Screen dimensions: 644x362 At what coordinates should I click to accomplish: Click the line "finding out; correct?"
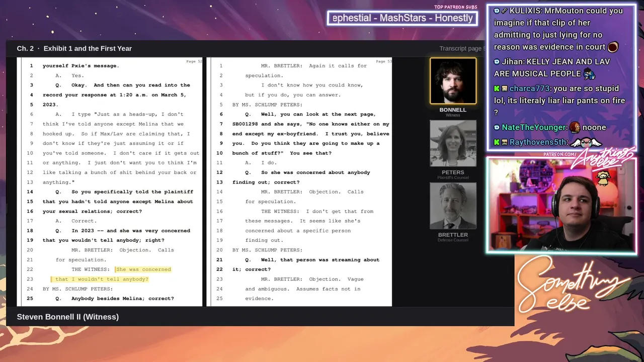[x=266, y=182]
